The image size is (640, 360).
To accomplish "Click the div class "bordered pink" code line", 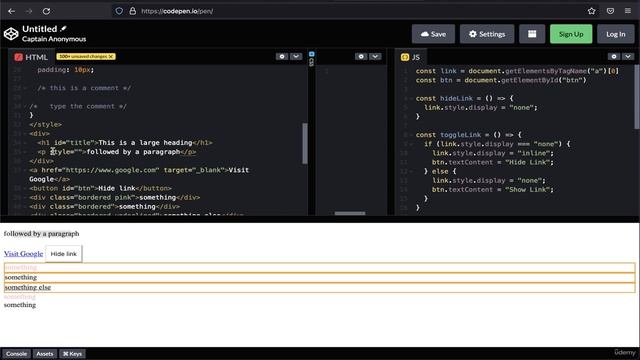I will (x=114, y=197).
